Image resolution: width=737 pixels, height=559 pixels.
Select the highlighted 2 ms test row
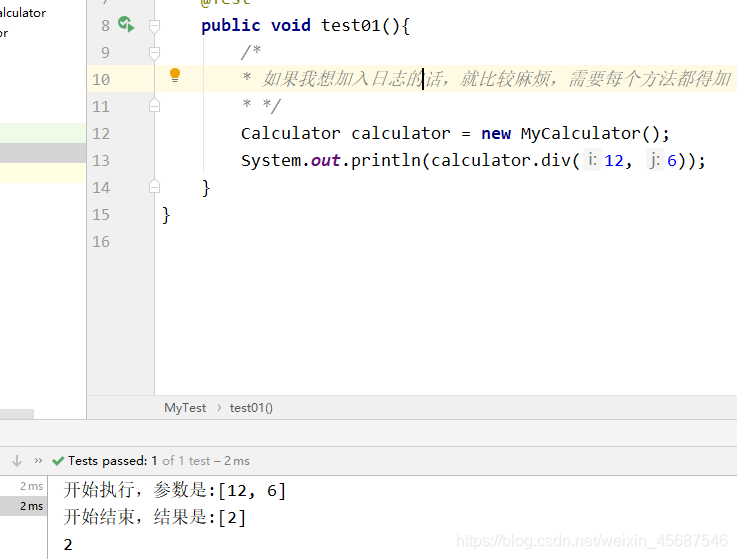pos(24,506)
